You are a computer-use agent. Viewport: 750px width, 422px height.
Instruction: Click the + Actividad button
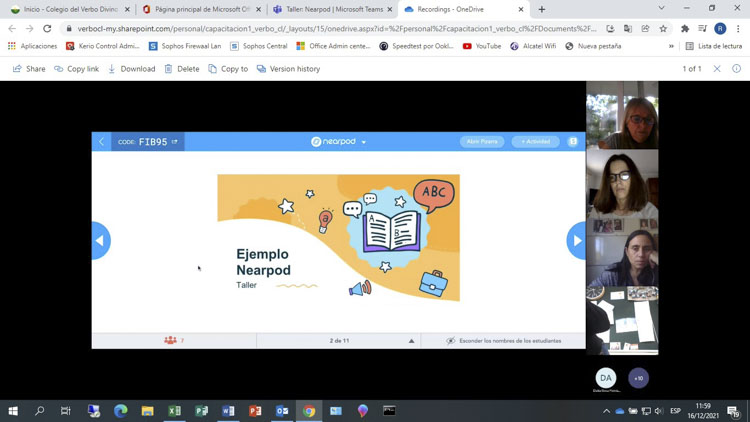click(535, 142)
